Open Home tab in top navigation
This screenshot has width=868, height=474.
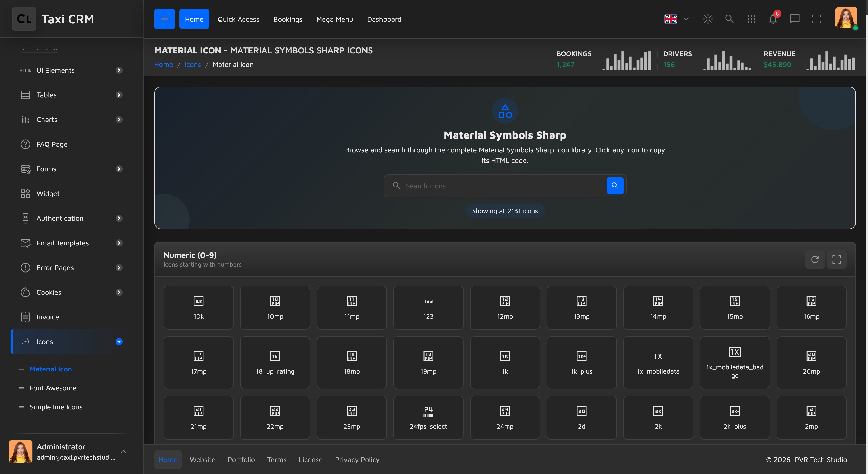194,19
